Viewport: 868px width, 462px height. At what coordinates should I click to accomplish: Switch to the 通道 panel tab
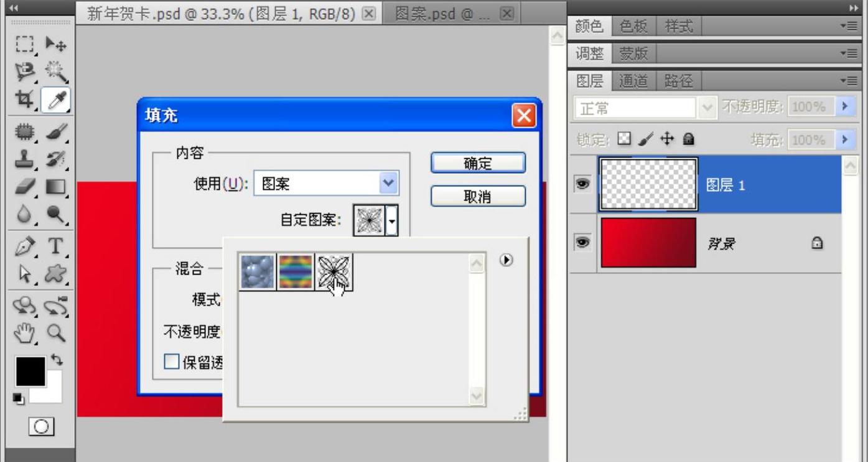coord(633,81)
